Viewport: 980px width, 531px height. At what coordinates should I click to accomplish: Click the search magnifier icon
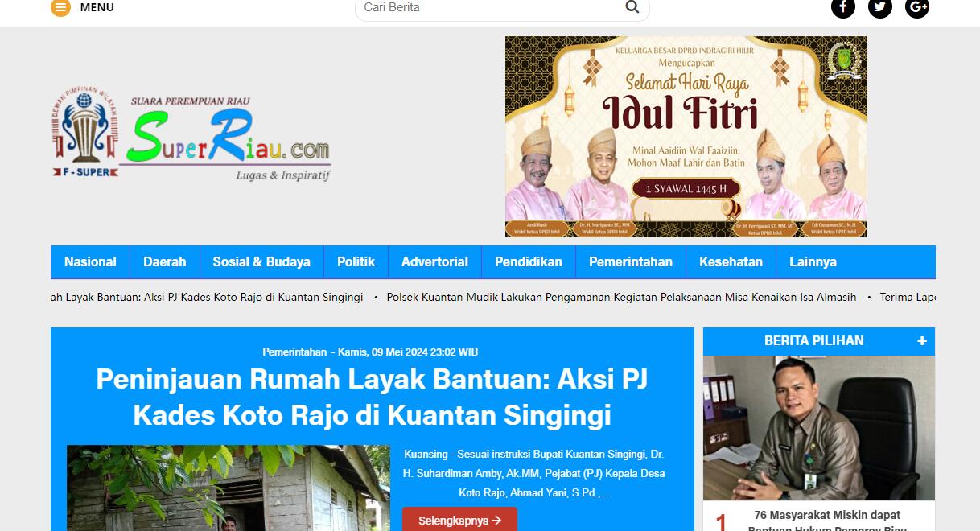(632, 7)
